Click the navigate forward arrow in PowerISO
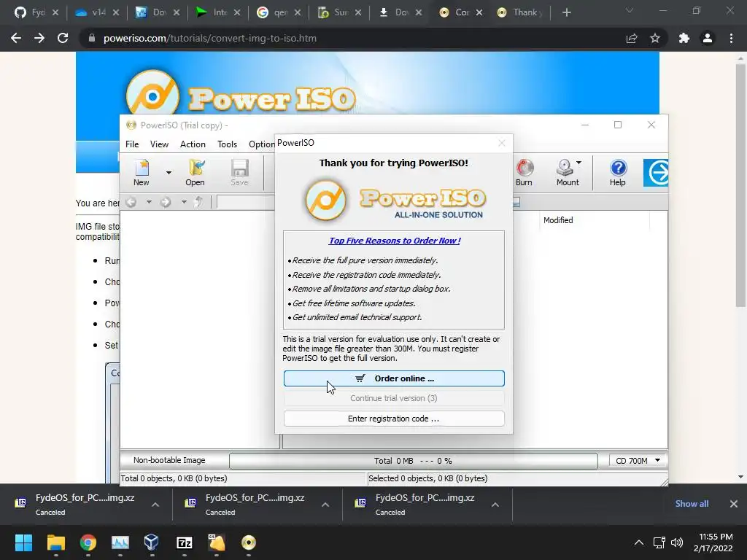This screenshot has width=747, height=560. [x=166, y=203]
